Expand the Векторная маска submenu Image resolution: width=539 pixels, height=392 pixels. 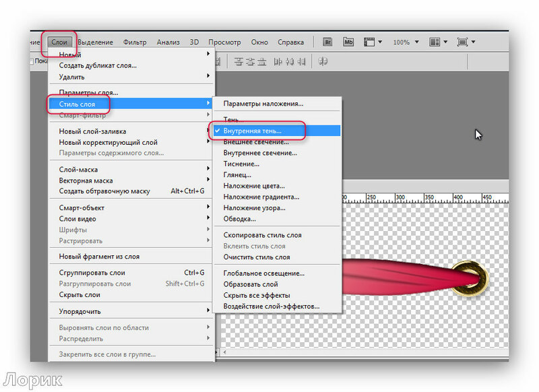[131, 181]
